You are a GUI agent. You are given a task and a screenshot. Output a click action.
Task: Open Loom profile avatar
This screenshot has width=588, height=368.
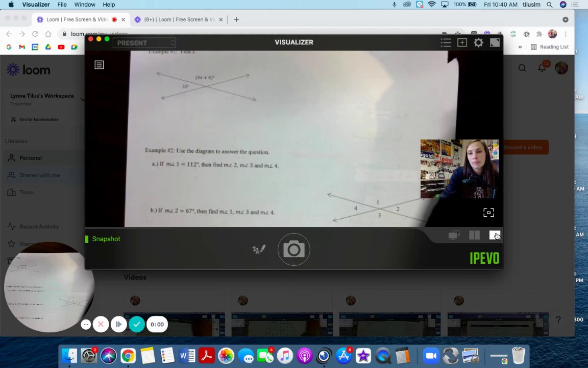[561, 68]
